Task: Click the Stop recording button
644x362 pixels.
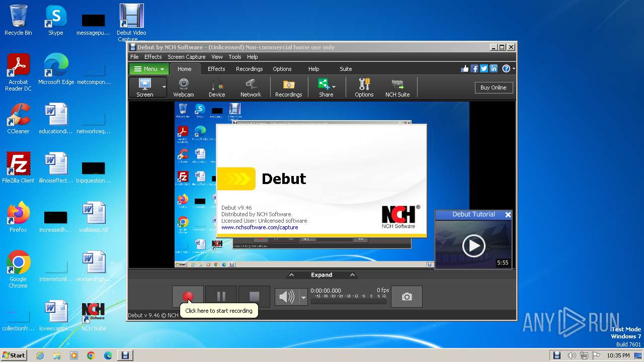Action: [254, 297]
